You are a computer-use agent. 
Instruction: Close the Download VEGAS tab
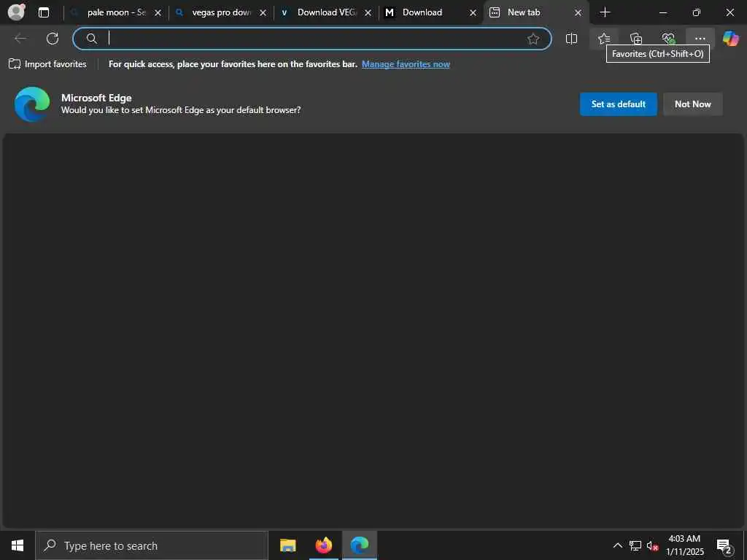[x=368, y=13]
